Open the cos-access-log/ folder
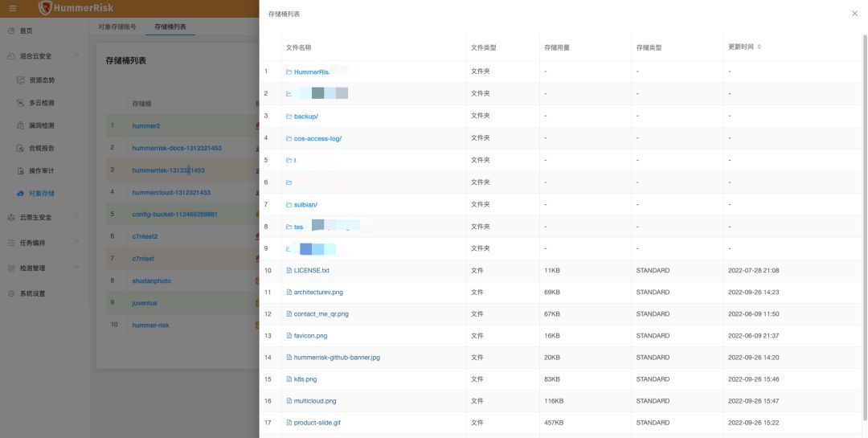 (x=317, y=138)
